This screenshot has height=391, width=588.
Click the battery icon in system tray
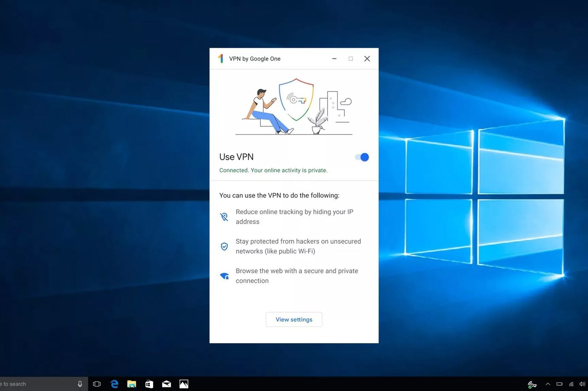click(x=559, y=384)
